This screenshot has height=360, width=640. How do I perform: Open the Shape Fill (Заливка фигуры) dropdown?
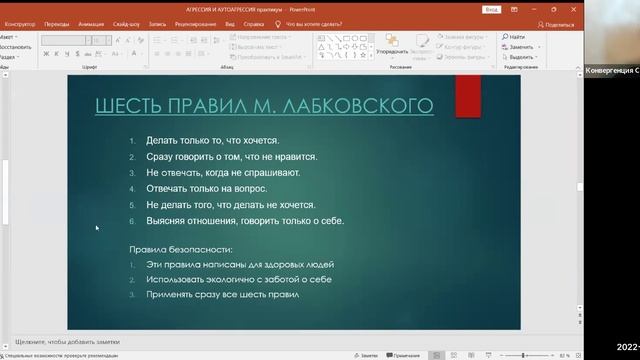click(462, 37)
